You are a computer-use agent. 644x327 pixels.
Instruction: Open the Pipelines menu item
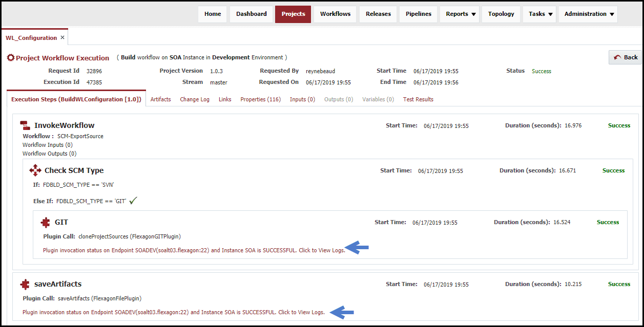[419, 14]
